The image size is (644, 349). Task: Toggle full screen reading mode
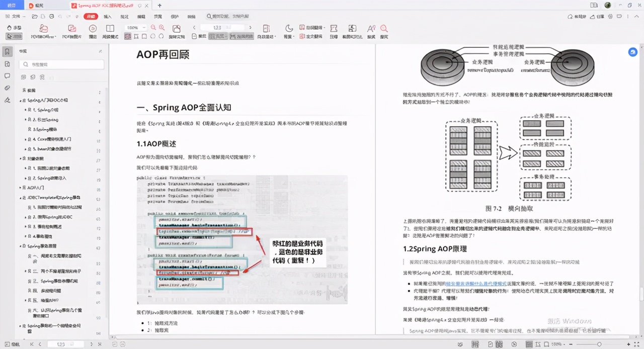click(x=636, y=343)
